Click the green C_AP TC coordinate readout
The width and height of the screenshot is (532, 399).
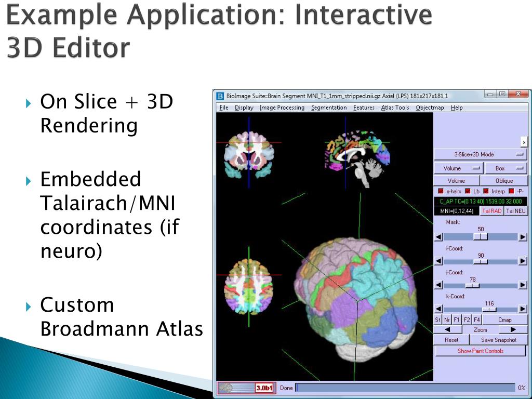pos(481,201)
